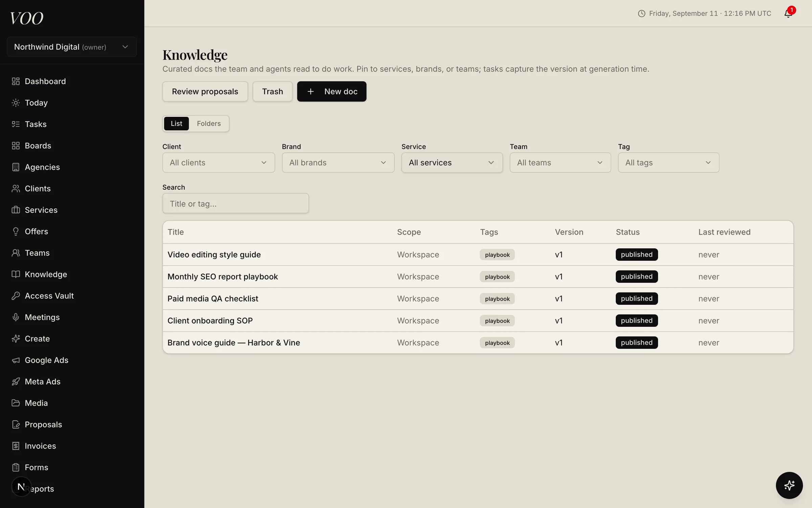The height and width of the screenshot is (508, 812).
Task: Open Monthly SEO report playbook row
Action: [478, 277]
